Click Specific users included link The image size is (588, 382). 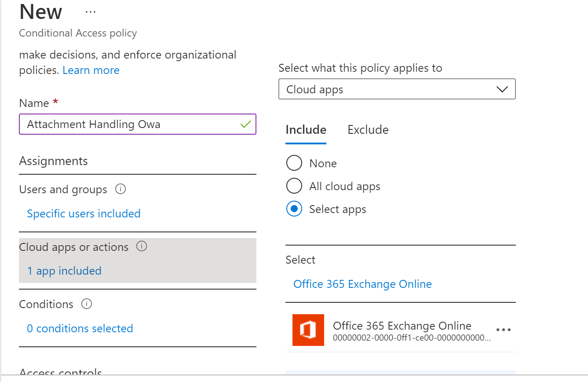(84, 214)
